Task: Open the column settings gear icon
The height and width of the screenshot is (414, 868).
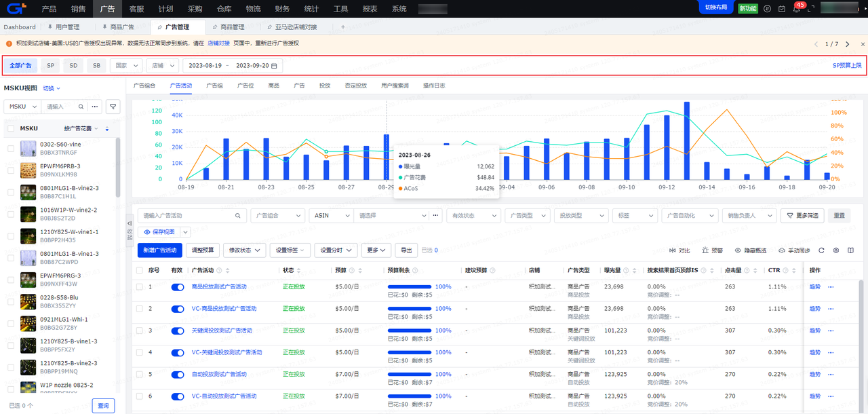Action: tap(836, 250)
